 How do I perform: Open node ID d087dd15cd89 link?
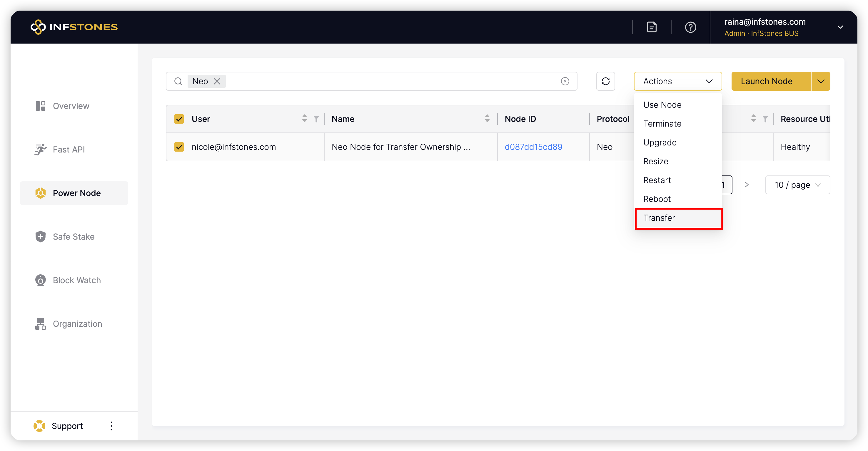click(533, 147)
